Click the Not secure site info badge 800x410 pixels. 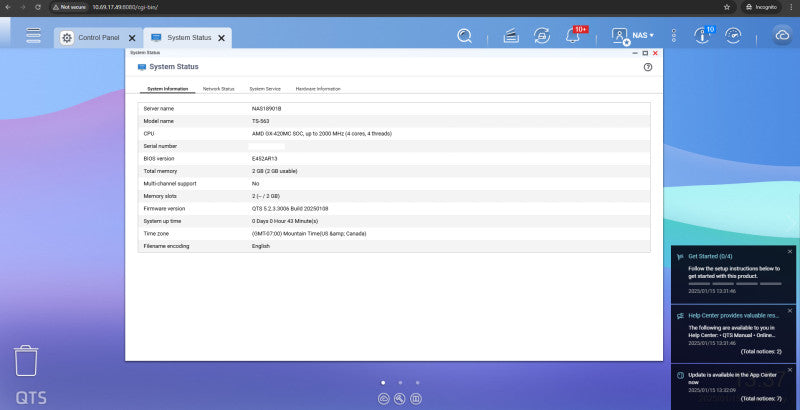(x=69, y=7)
